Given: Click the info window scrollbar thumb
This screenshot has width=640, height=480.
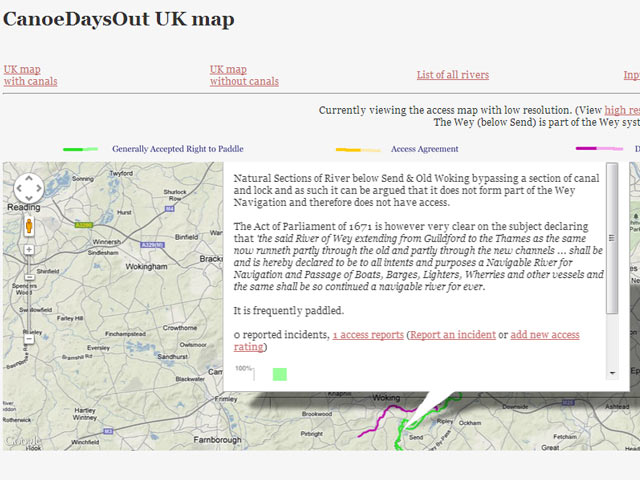Looking at the screenshot, I should (x=612, y=239).
